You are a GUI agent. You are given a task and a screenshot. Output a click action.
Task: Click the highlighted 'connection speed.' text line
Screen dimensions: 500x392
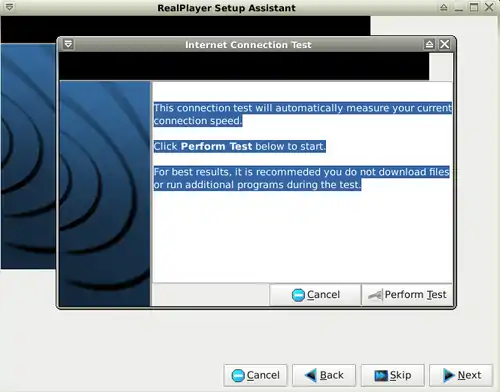point(198,121)
